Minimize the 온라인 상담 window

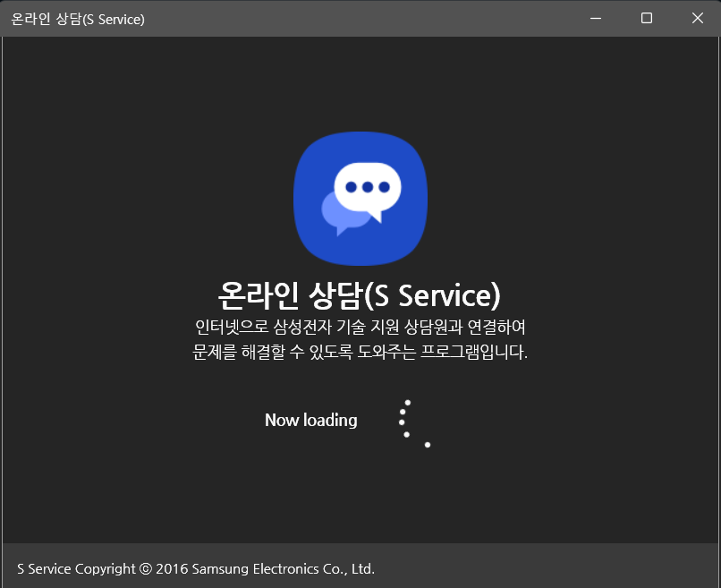596,19
